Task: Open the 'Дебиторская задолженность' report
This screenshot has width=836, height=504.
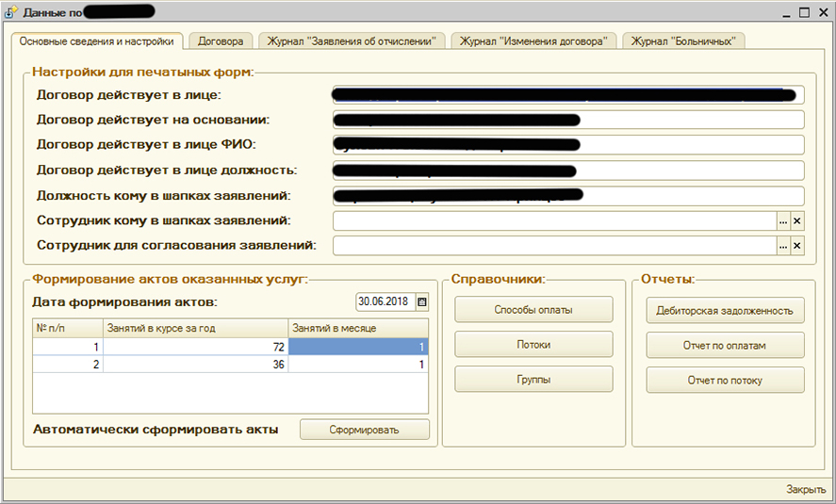Action: pos(725,310)
